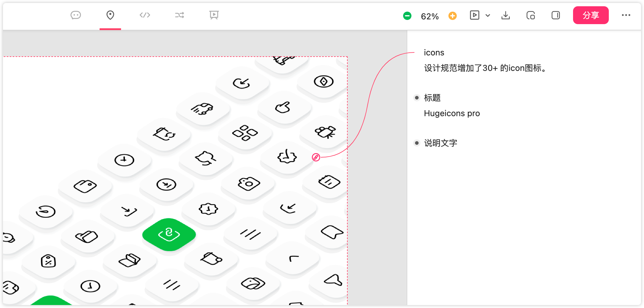Zoom out with green minus button
Image resolution: width=644 pixels, height=308 pixels.
[x=407, y=16]
